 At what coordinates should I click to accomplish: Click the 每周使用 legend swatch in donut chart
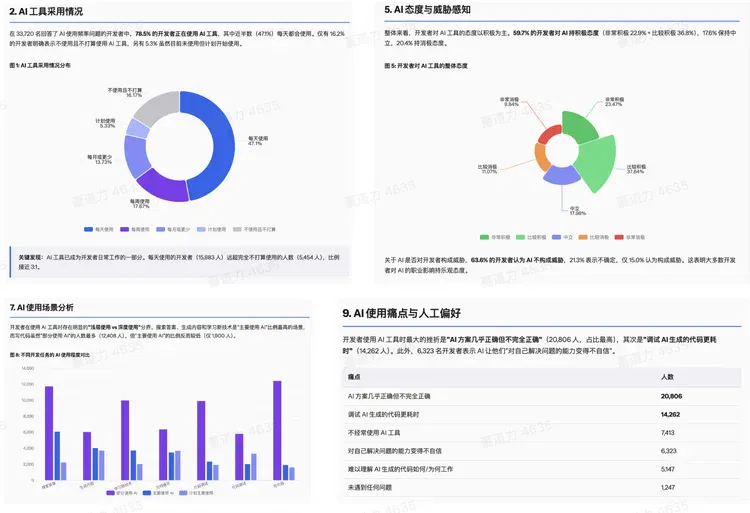[124, 229]
